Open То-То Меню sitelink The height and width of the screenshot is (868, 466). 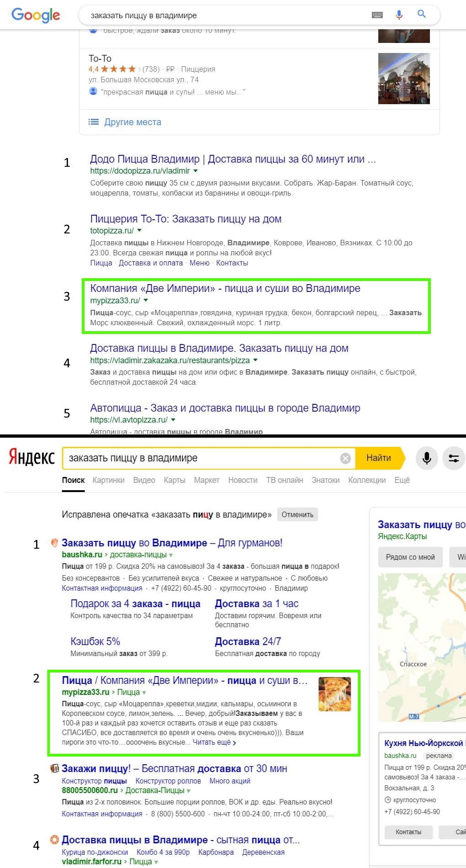pyautogui.click(x=199, y=263)
